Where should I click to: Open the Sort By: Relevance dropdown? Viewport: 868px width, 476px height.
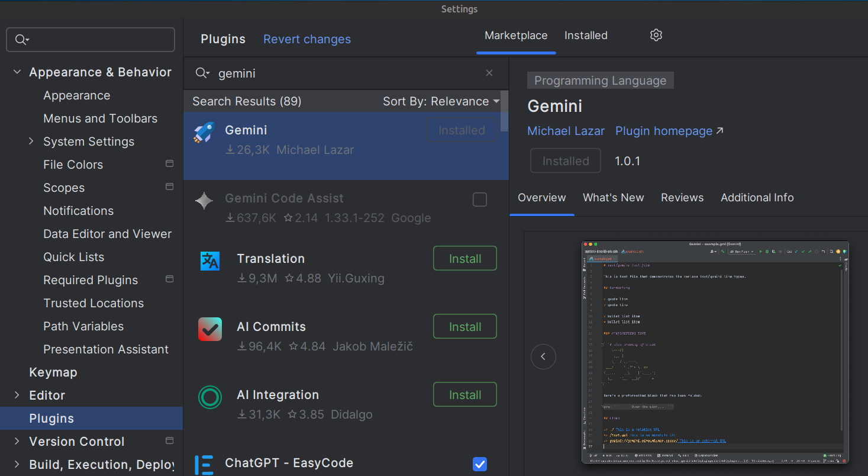(x=441, y=101)
